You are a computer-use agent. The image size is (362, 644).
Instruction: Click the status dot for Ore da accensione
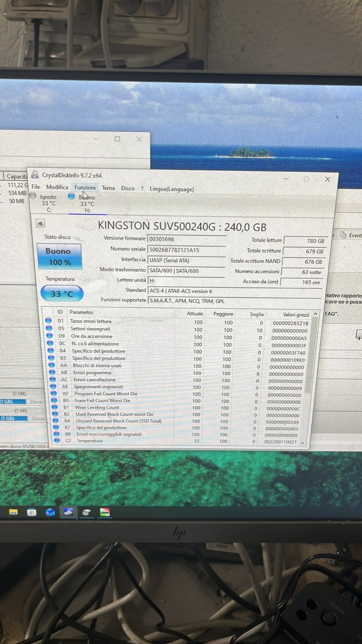tap(49, 336)
